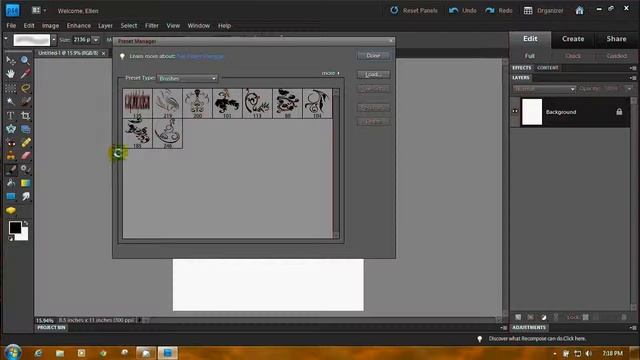The height and width of the screenshot is (360, 640).
Task: Switch to the Content panel tab
Action: point(547,68)
